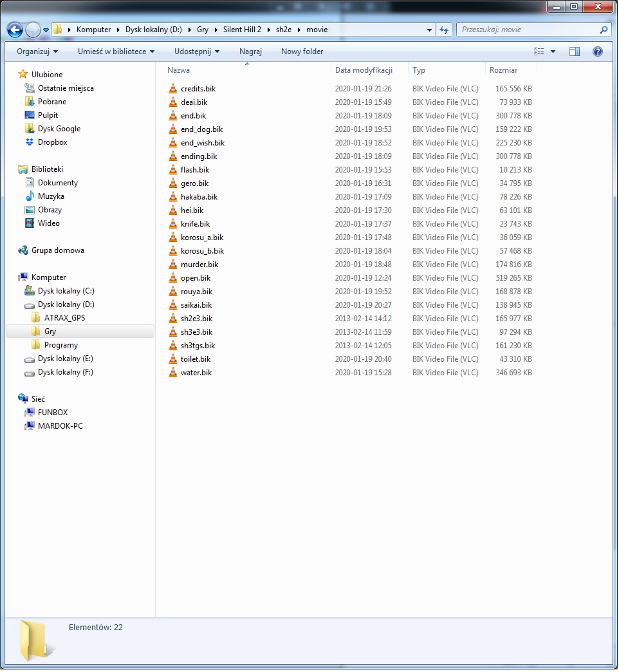The height and width of the screenshot is (672, 619).
Task: Click the change view icon
Action: point(539,51)
